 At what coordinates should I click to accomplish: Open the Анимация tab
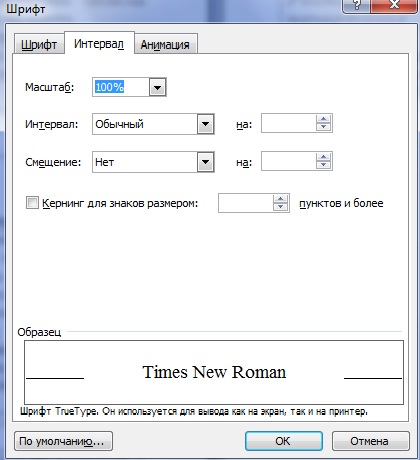pyautogui.click(x=165, y=44)
